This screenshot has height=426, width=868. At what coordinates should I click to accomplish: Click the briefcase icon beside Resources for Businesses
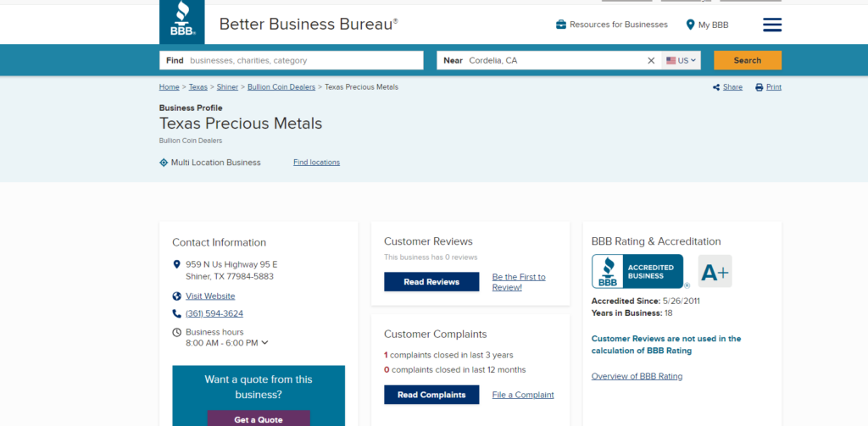click(x=561, y=25)
